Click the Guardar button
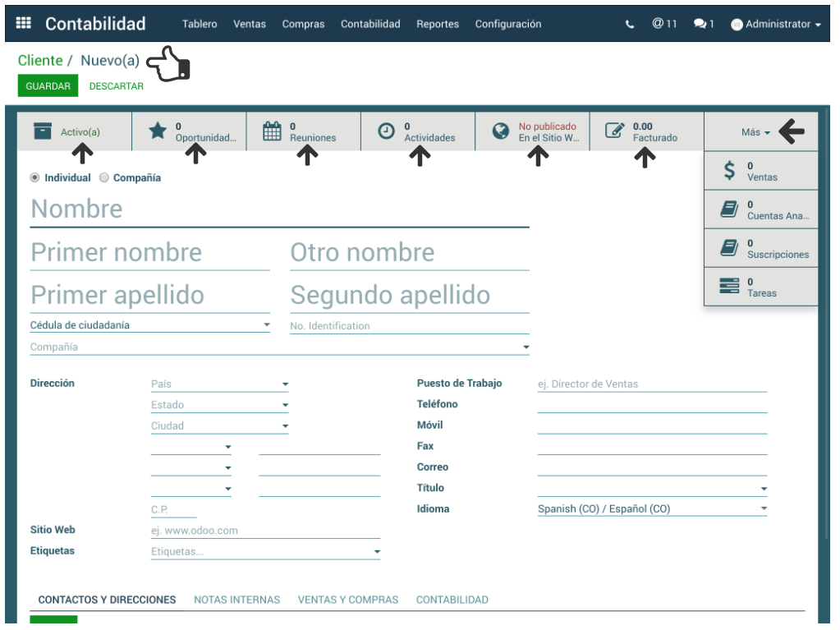Viewport: 840px width, 630px height. (x=48, y=86)
